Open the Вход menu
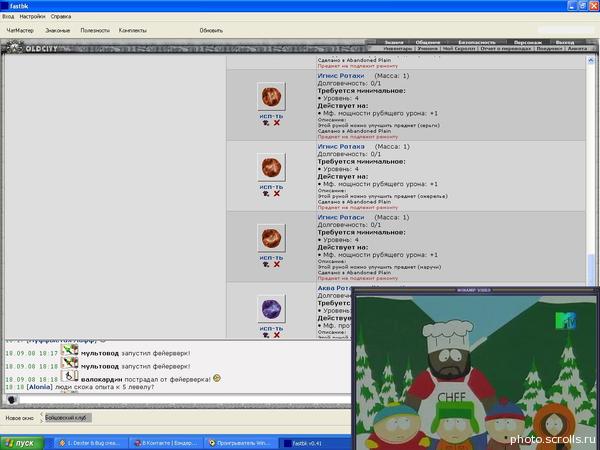Viewport: 600px width, 450px height. [x=8, y=16]
